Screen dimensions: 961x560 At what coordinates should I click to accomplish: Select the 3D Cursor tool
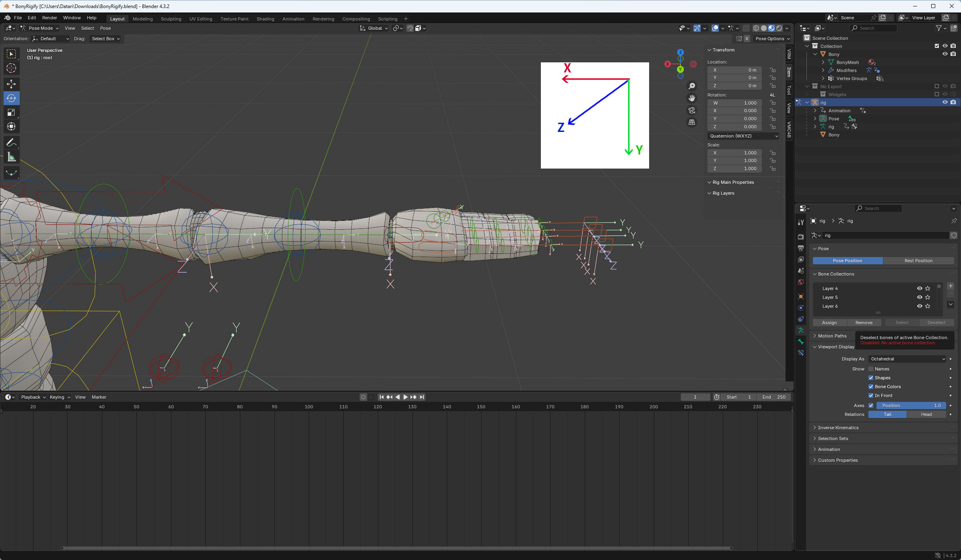(x=11, y=68)
